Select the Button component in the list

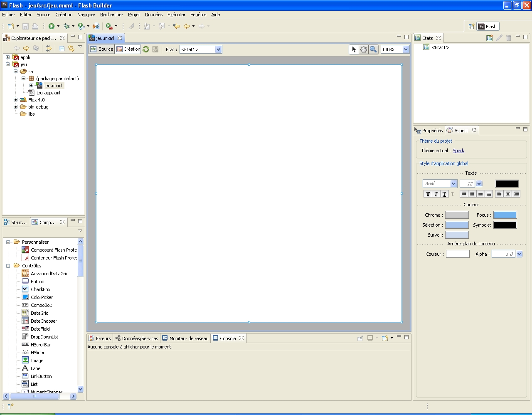37,282
